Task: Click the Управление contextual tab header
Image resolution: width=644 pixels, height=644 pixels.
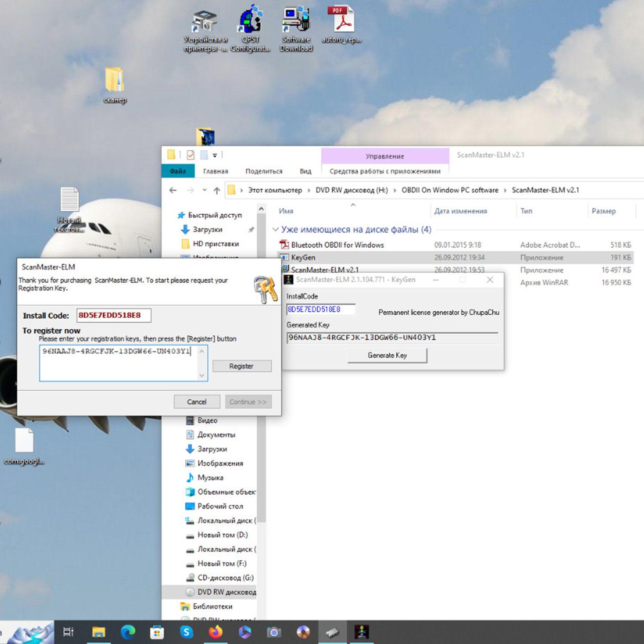Action: pos(385,156)
